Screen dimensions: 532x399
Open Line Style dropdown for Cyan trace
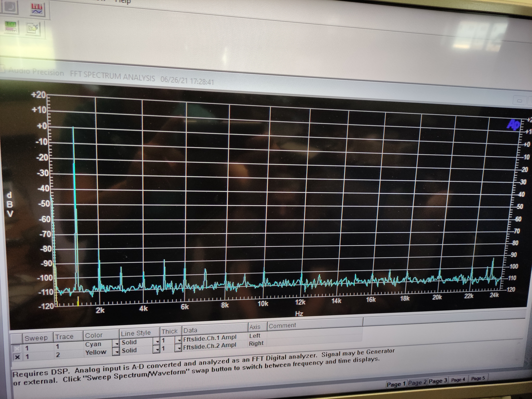point(157,341)
